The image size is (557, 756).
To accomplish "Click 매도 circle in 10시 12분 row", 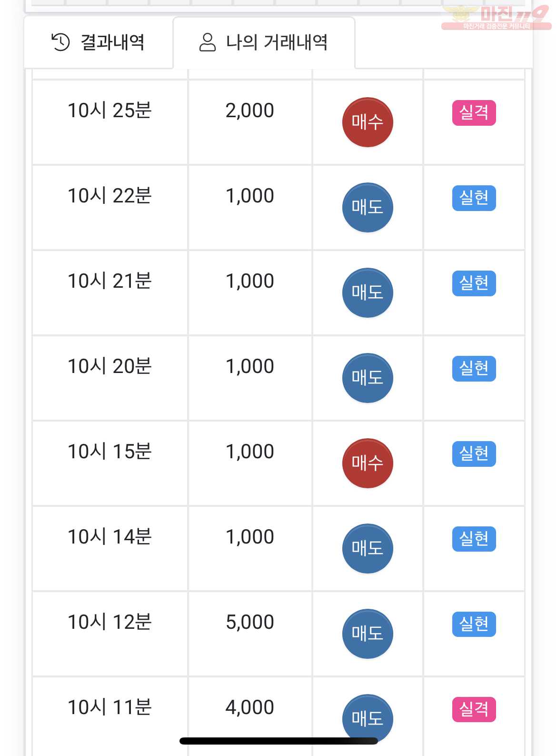I will 368,634.
